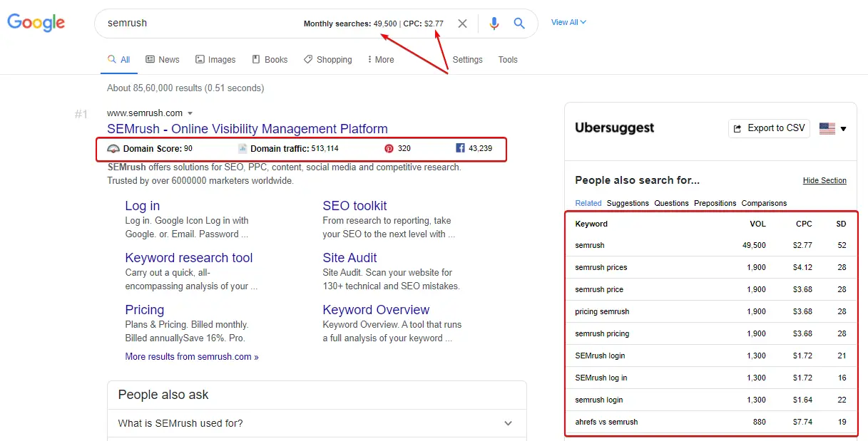
Task: Open the Keyword Overview sitelink
Action: click(x=376, y=310)
